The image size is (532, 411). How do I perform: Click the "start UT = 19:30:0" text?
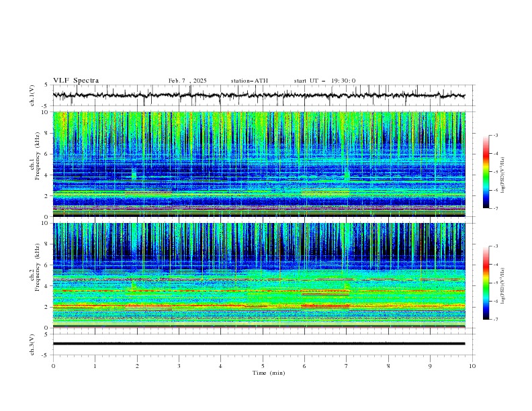click(324, 81)
